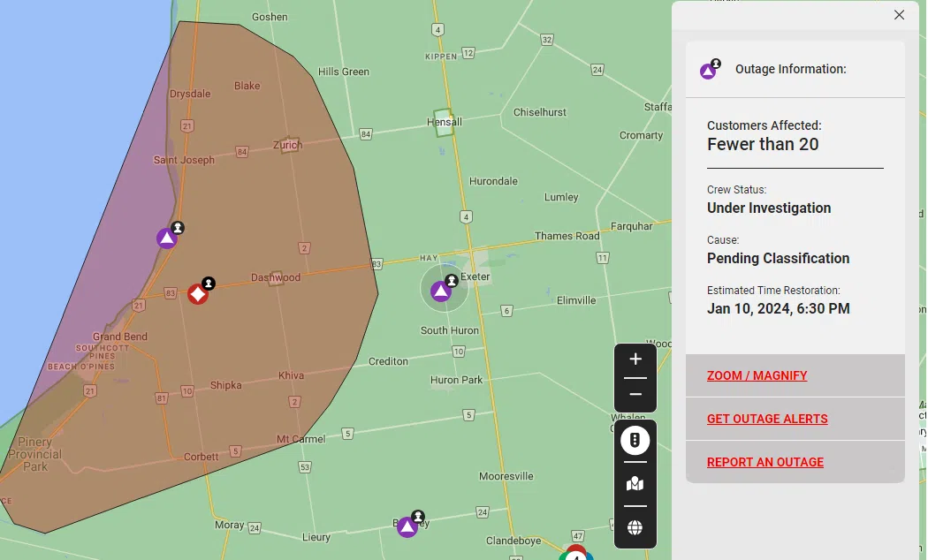
Task: Switch to the globe satellite view
Action: (x=635, y=528)
